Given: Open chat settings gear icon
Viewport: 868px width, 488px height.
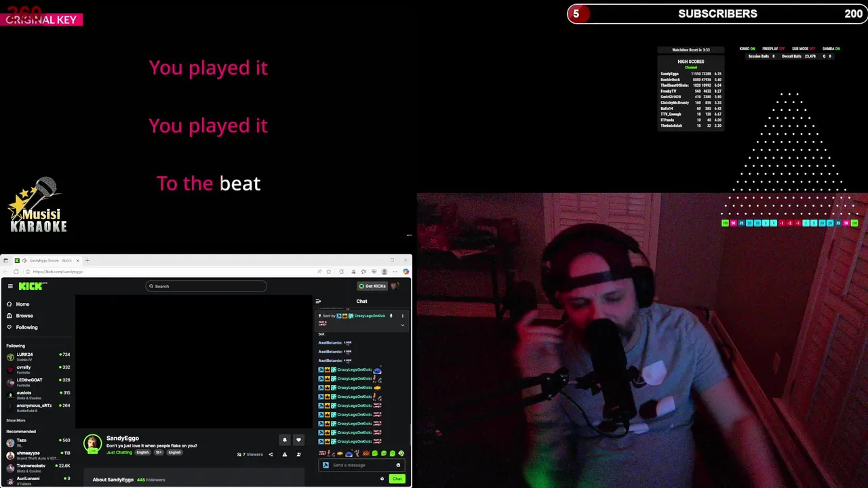Looking at the screenshot, I should coord(382,479).
